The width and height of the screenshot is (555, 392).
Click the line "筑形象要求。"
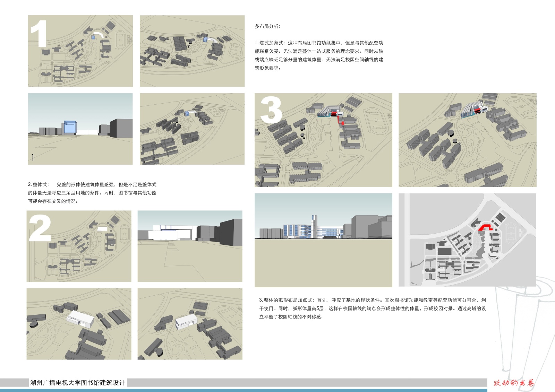pyautogui.click(x=269, y=68)
